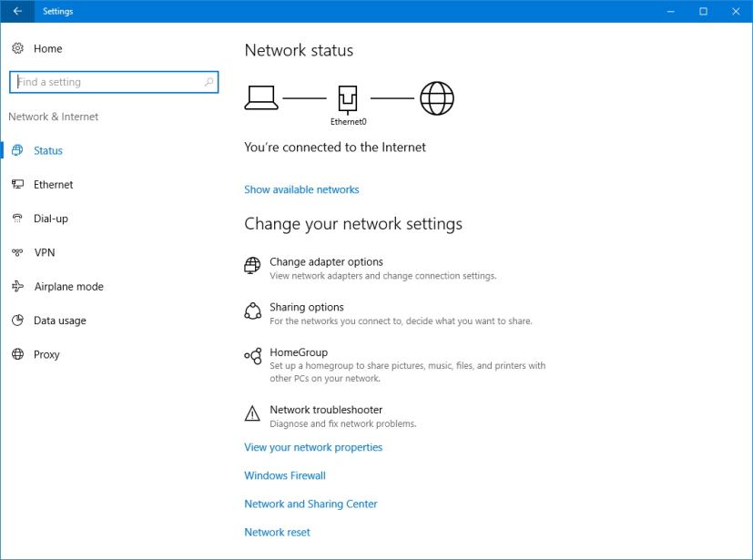
Task: Click the HomeGroup icon
Action: (253, 356)
